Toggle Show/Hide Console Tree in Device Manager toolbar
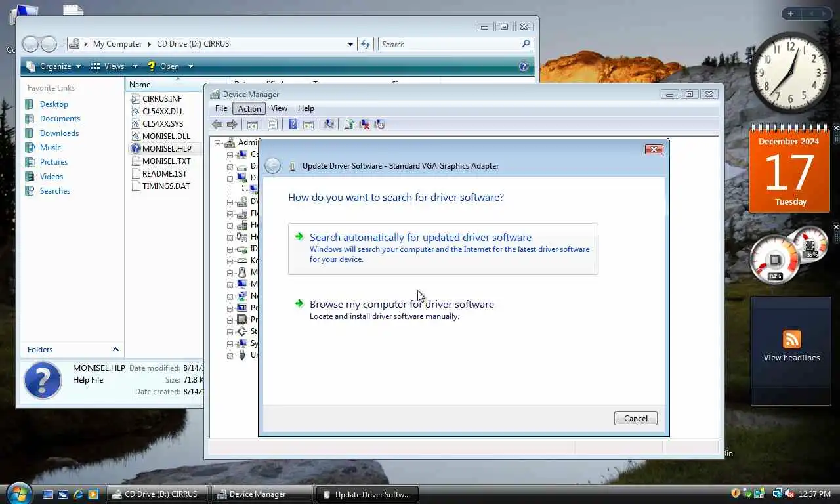 [x=253, y=124]
